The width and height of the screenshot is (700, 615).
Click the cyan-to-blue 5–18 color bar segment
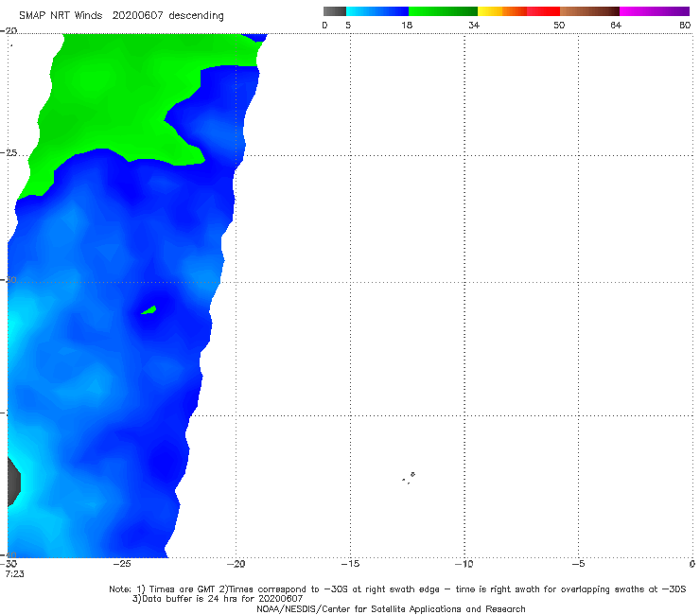click(x=377, y=11)
